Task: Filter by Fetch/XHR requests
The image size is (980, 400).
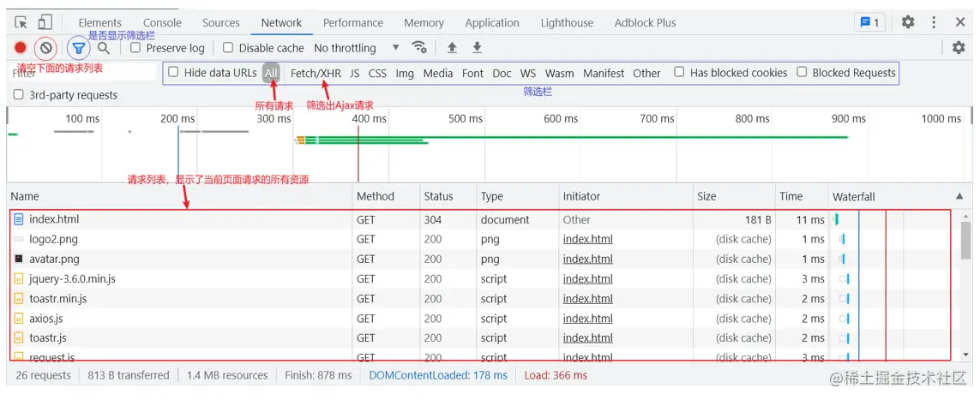Action: pos(316,73)
